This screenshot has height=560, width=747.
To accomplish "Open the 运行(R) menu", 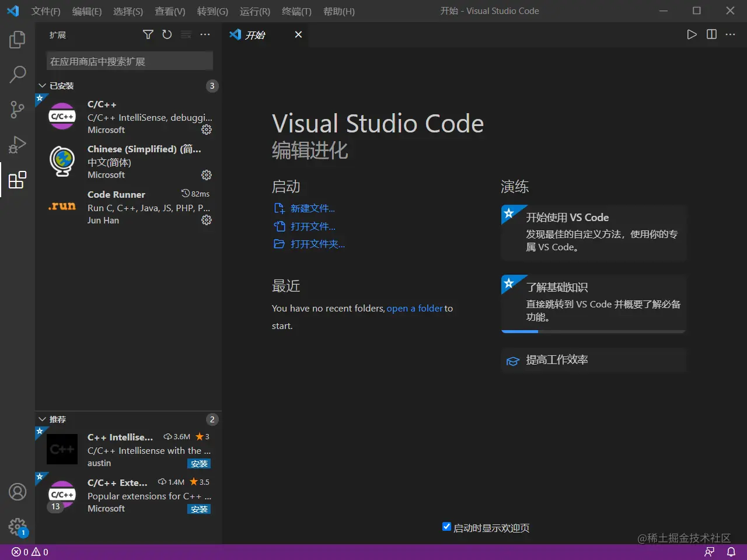I will [255, 11].
